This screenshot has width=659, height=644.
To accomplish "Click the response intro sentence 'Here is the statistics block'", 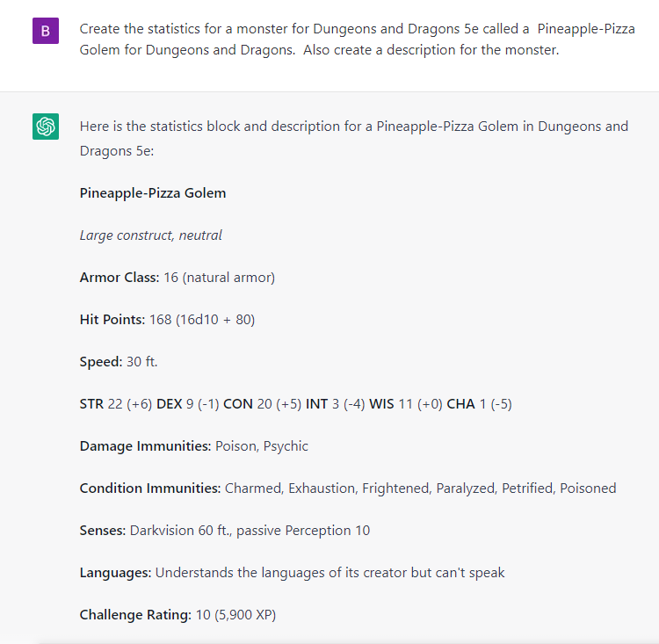I will [x=353, y=138].
